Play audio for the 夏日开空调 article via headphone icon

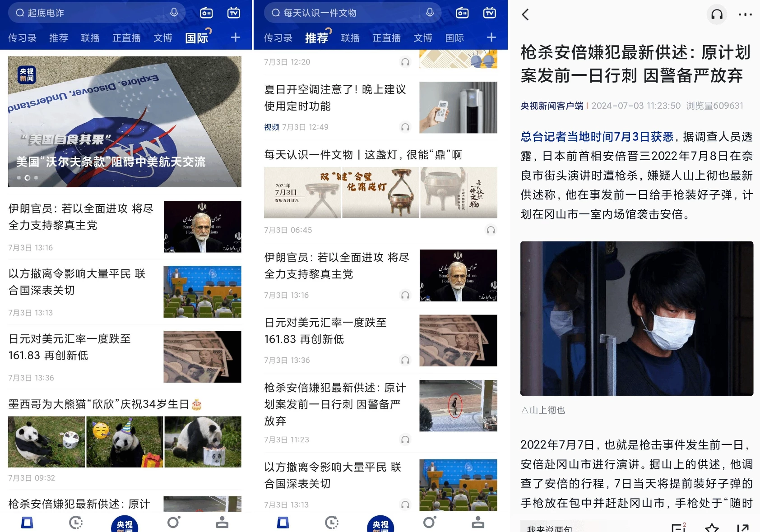(x=405, y=127)
